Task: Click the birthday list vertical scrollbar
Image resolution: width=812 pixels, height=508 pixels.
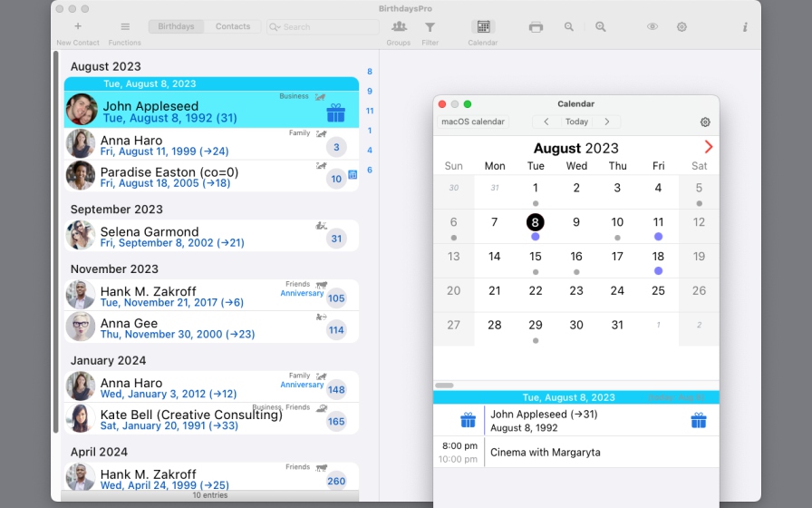Action: [x=56, y=242]
